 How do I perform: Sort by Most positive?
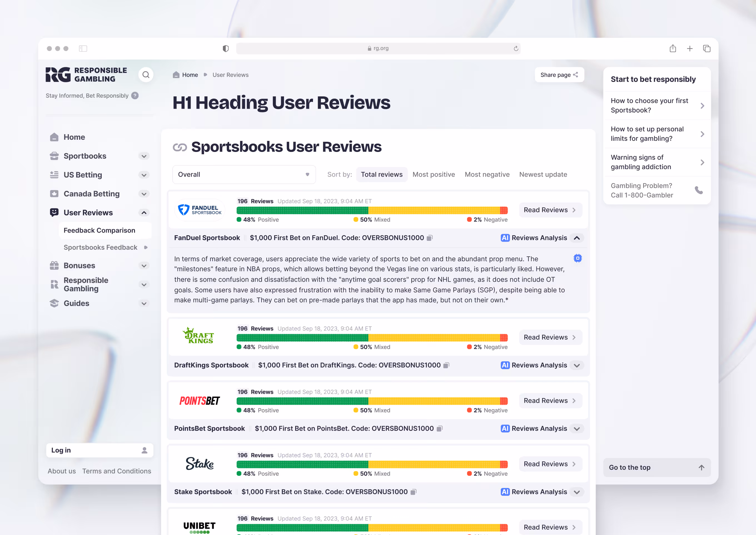point(433,175)
